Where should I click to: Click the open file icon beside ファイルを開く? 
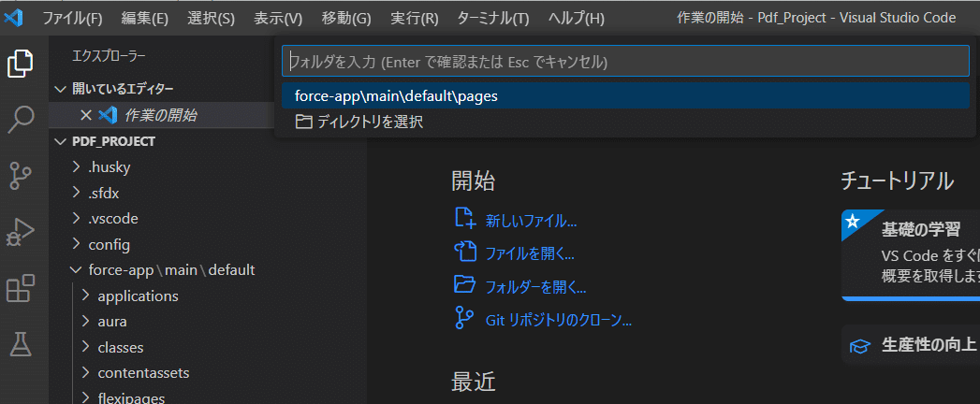[x=465, y=252]
